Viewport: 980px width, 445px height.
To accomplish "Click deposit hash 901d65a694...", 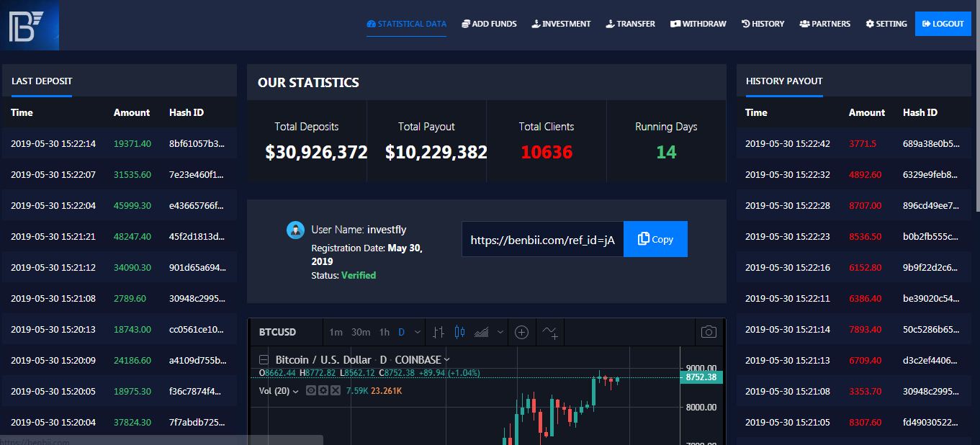I will [198, 267].
